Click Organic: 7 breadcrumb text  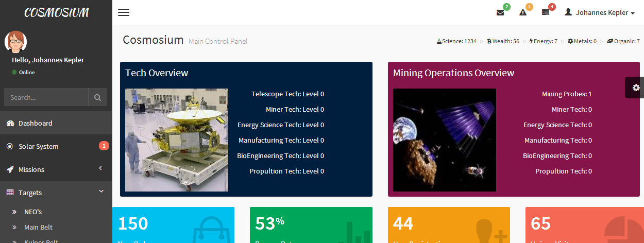click(x=627, y=41)
